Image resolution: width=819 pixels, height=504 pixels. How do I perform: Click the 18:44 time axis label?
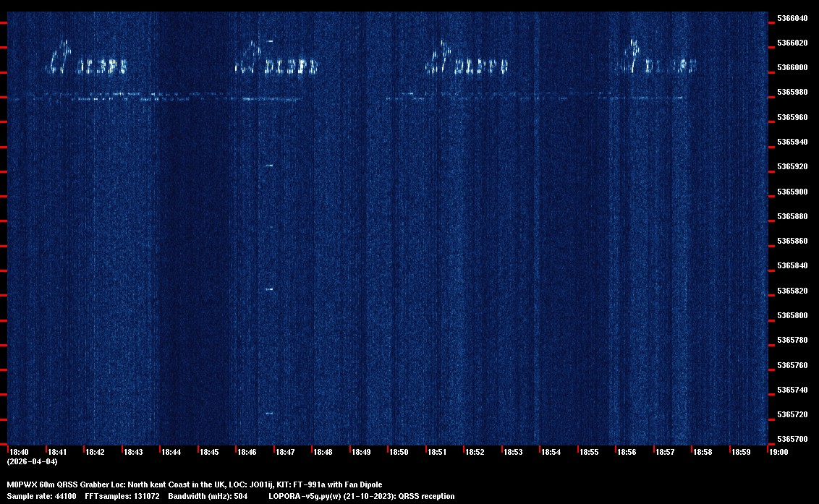(x=171, y=452)
